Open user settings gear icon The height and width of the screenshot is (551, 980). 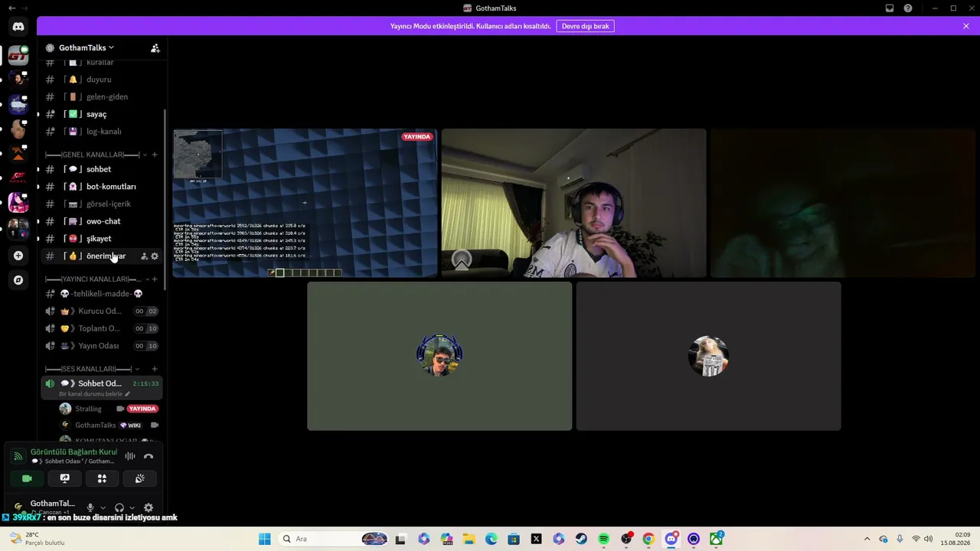(149, 507)
